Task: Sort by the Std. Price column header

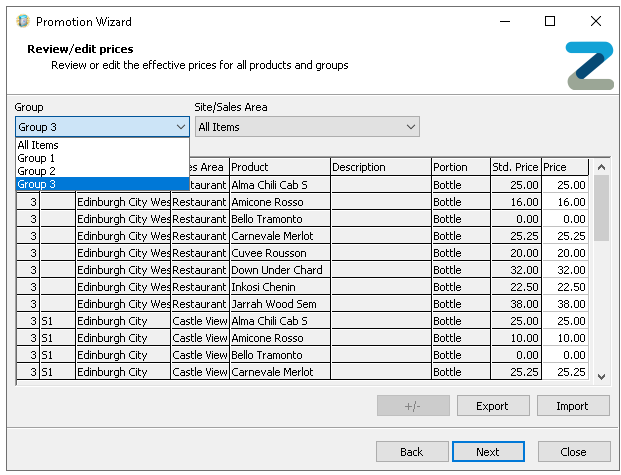Action: 515,167
